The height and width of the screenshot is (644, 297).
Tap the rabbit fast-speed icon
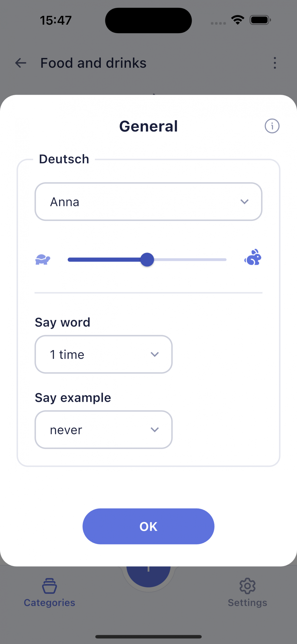point(253,257)
